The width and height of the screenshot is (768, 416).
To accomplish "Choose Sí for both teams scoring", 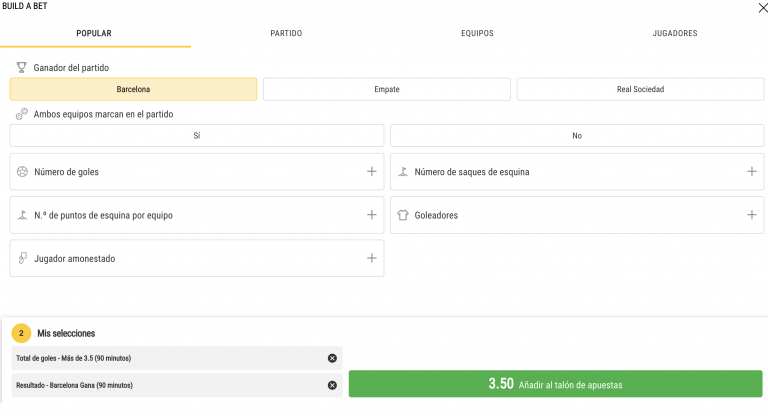I will point(197,136).
